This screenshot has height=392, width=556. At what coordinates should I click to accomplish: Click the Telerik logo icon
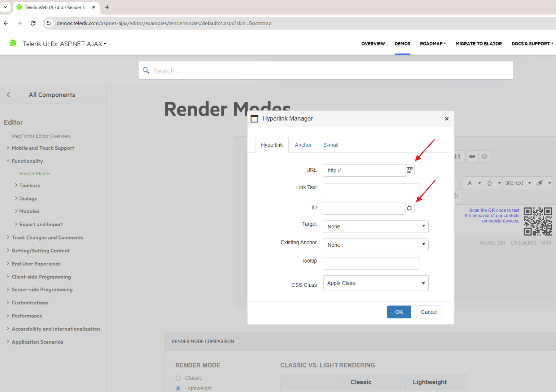coord(13,43)
